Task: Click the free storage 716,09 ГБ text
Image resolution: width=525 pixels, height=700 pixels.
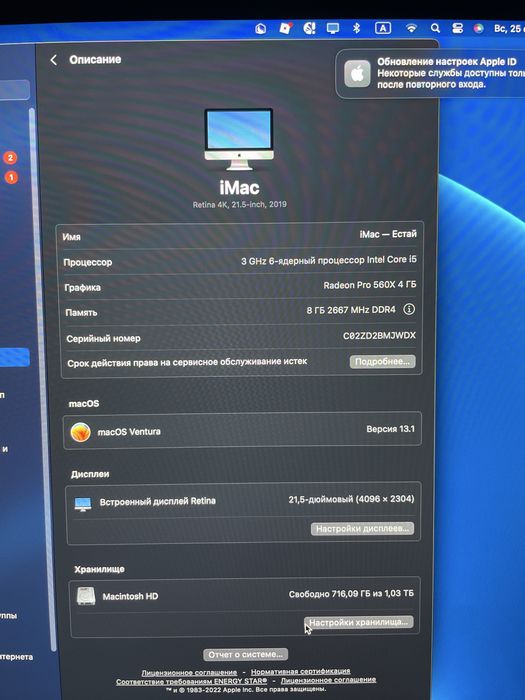Action: pos(351,594)
